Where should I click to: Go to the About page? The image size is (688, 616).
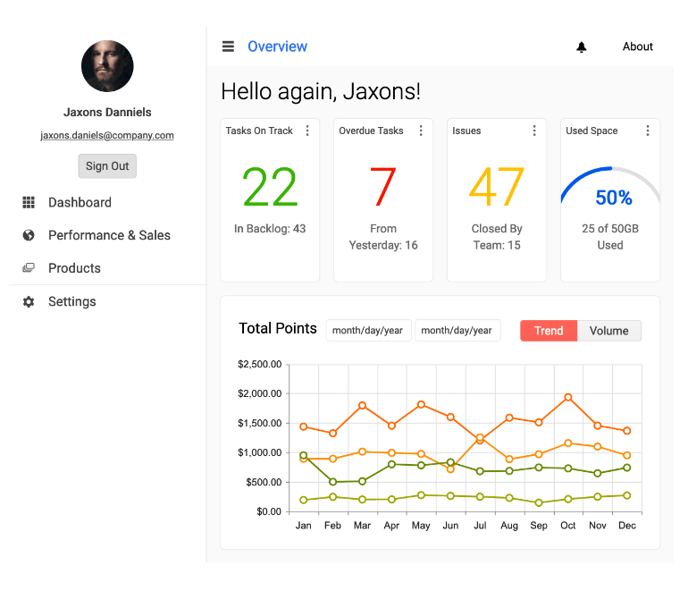(637, 46)
